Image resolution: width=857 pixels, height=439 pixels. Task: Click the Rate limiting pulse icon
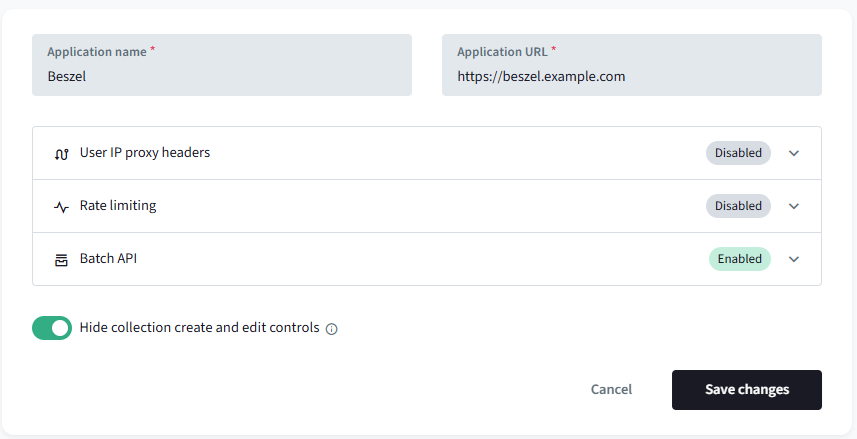point(61,207)
